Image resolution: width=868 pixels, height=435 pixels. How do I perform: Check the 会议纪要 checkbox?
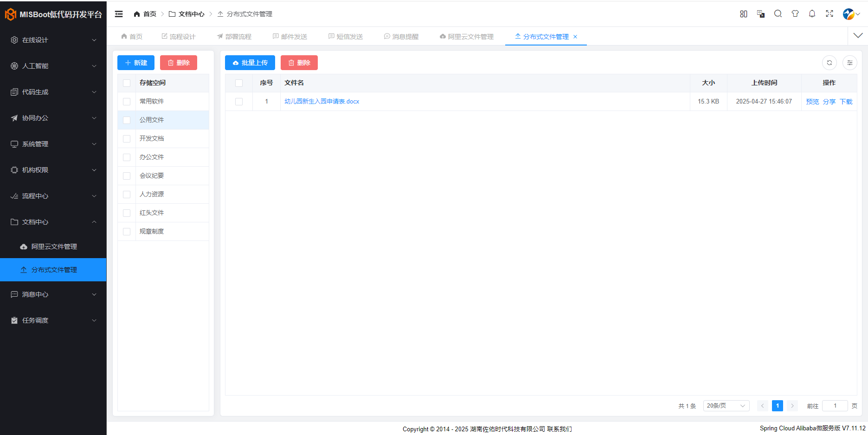click(x=127, y=176)
